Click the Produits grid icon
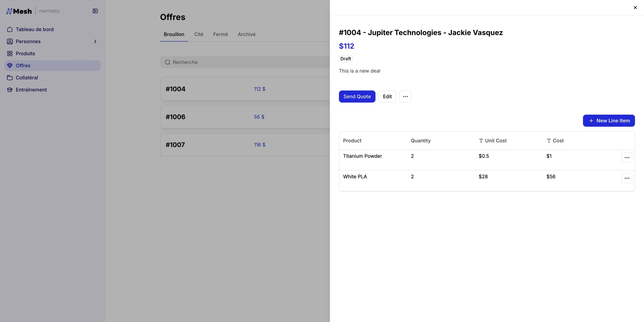The width and height of the screenshot is (644, 322). pyautogui.click(x=10, y=53)
